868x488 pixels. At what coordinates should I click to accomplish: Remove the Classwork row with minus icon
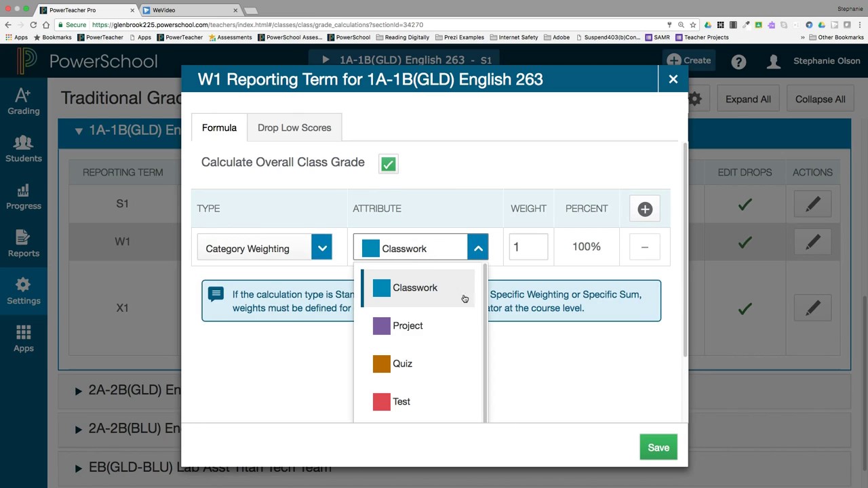645,247
